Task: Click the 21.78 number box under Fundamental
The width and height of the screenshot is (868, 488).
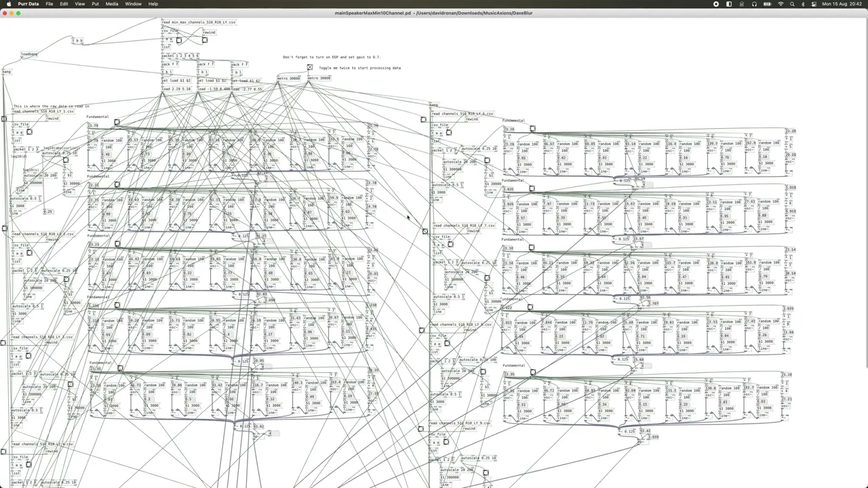Action: point(94,125)
